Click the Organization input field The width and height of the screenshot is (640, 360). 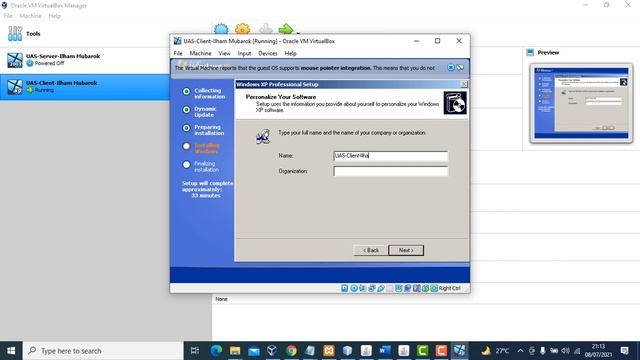391,171
